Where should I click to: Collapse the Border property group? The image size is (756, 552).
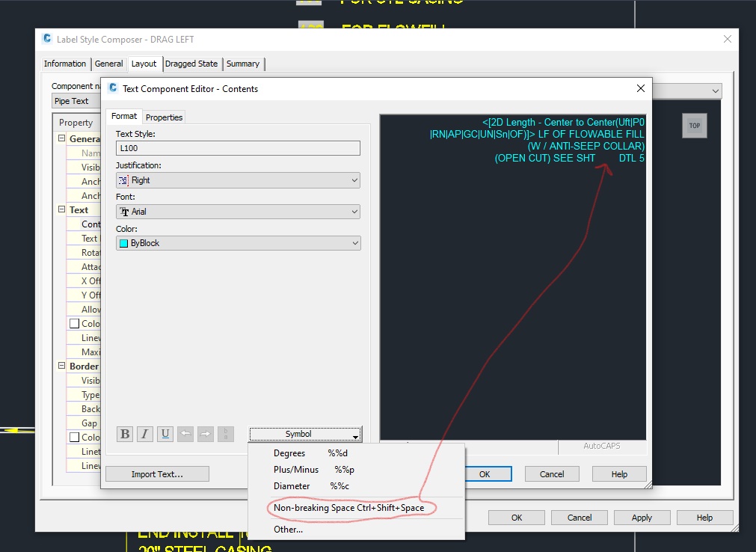[62, 366]
